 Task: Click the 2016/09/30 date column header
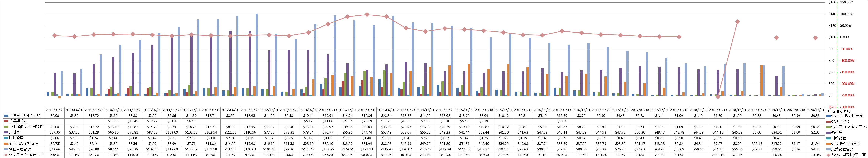pos(562,110)
